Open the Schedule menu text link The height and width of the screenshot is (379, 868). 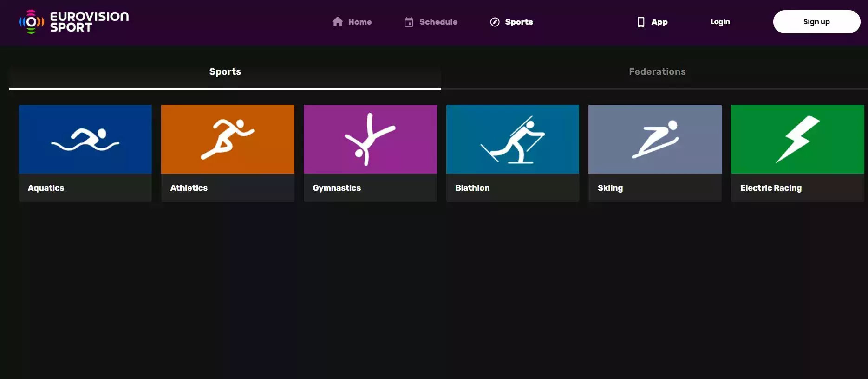[x=438, y=22]
